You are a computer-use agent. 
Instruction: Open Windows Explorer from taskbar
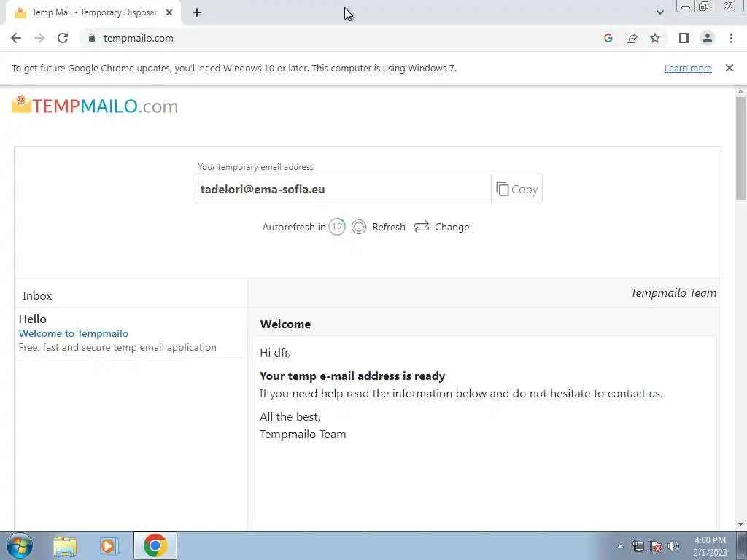point(65,545)
